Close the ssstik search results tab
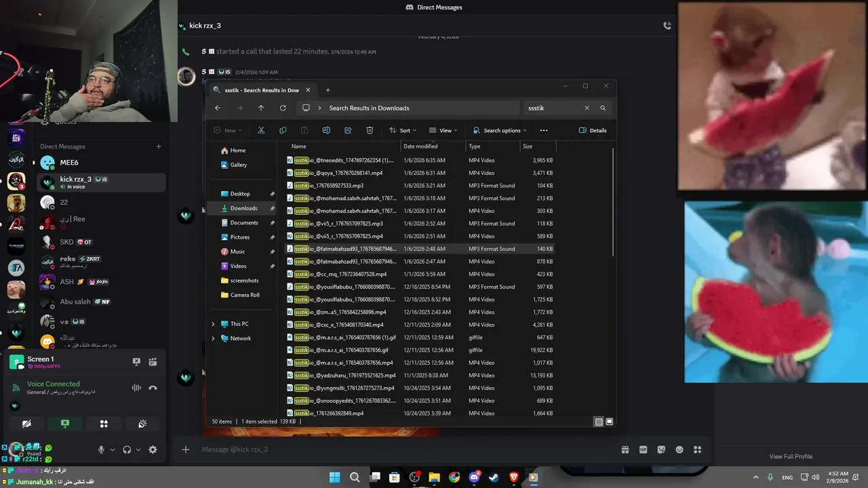The width and height of the screenshot is (868, 488). [309, 90]
